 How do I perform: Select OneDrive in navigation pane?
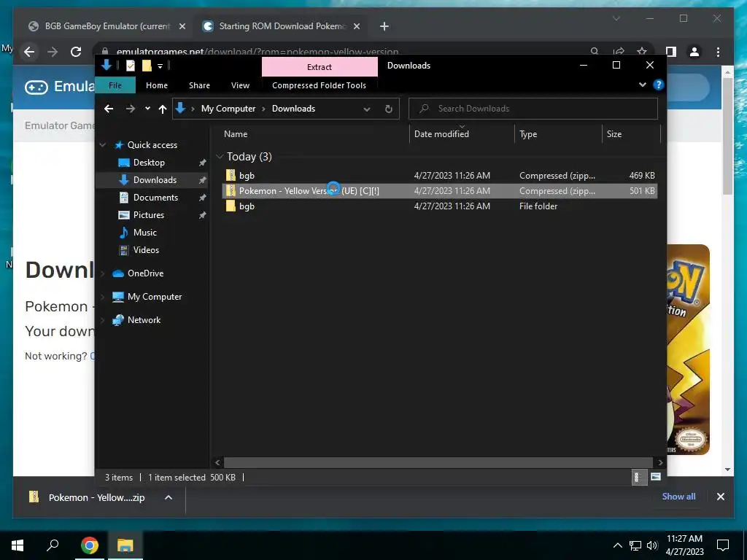145,273
